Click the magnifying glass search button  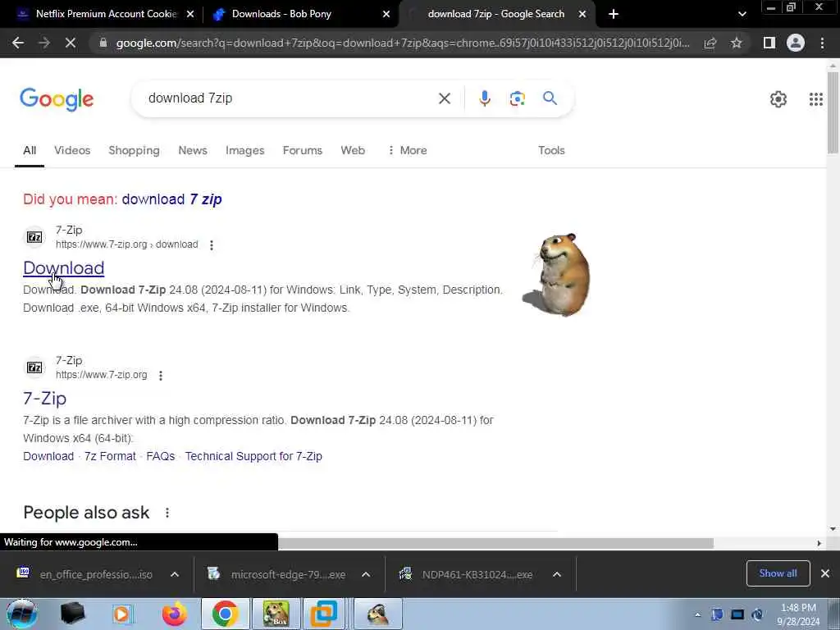[550, 98]
